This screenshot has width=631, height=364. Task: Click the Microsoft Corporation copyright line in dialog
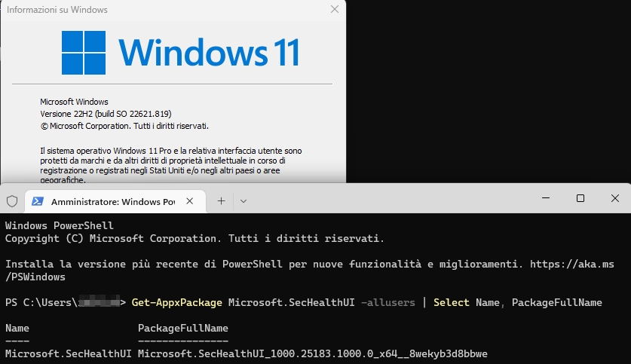[124, 126]
